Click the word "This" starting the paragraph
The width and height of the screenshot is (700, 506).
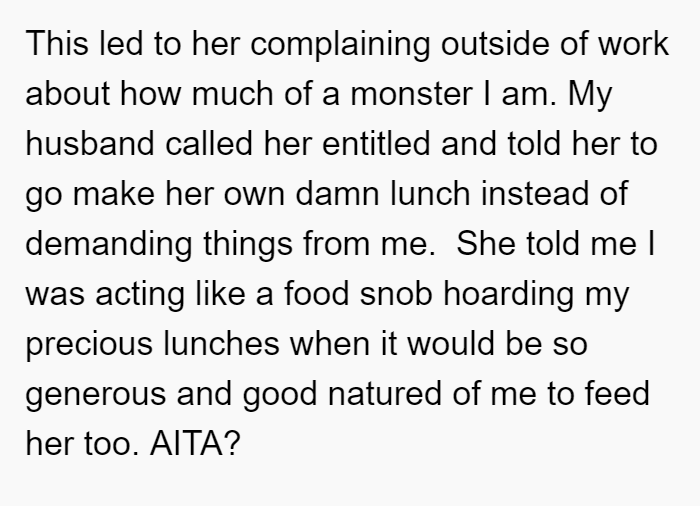point(57,44)
